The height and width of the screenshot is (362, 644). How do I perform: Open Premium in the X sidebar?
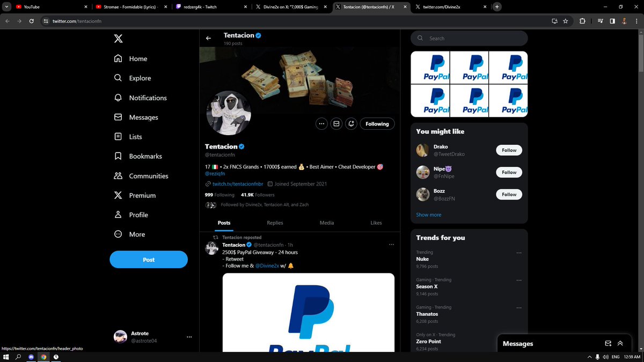(x=135, y=195)
